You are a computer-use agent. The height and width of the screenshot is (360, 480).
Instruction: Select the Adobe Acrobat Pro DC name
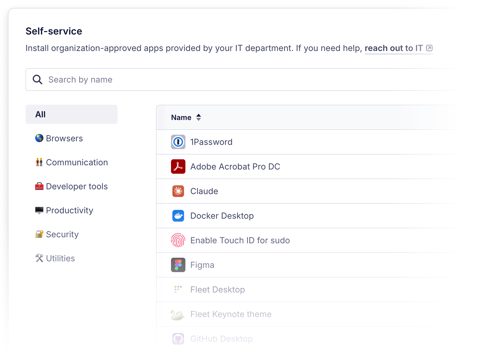235,166
